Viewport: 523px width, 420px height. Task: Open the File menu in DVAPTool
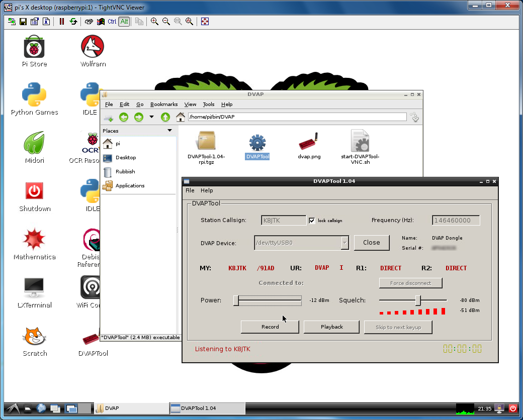click(190, 190)
